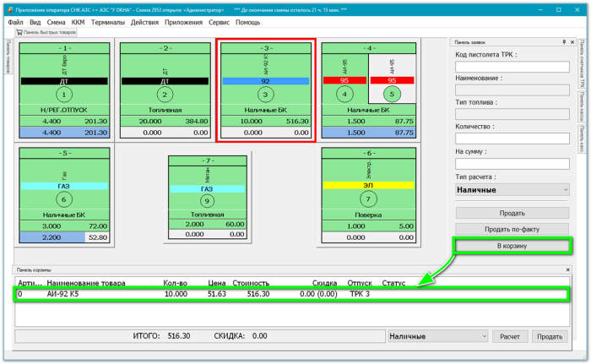Open the Приложения menu
Viewport: 591px width, 364px height.
pos(183,22)
